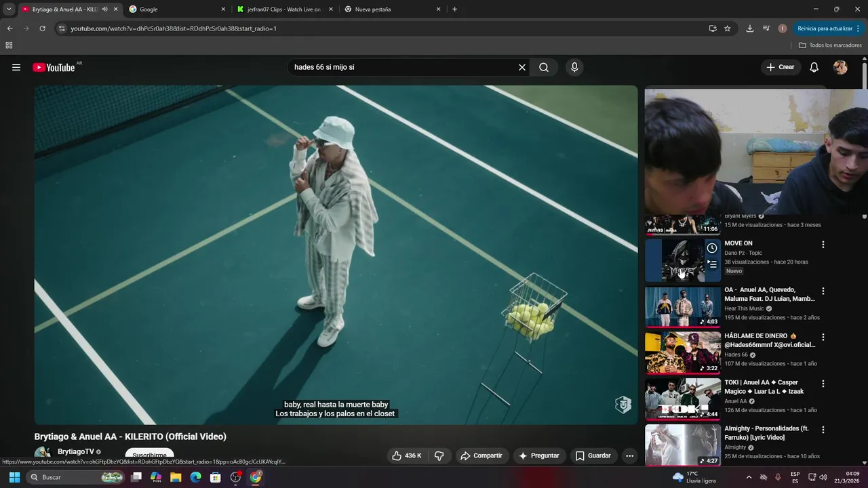Open options menu for TOKI video
Screen dimensions: 868x488
tap(823, 384)
